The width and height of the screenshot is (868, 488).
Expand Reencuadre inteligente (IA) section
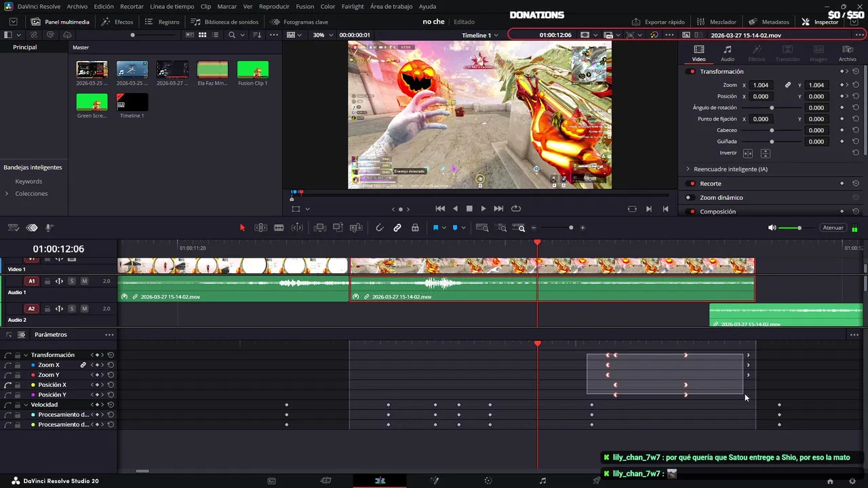[688, 169]
